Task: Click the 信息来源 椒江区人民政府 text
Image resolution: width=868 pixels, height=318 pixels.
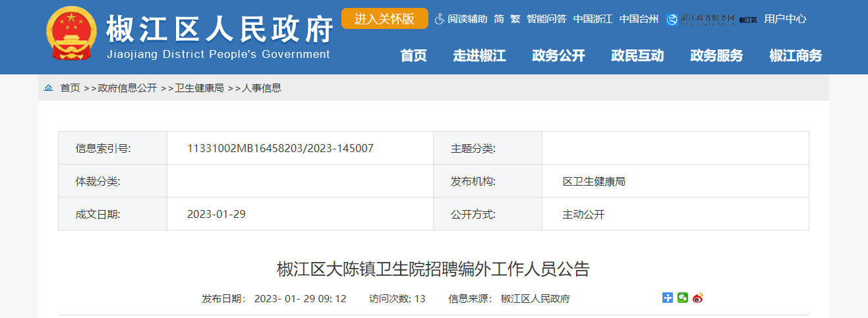Action: tap(509, 298)
